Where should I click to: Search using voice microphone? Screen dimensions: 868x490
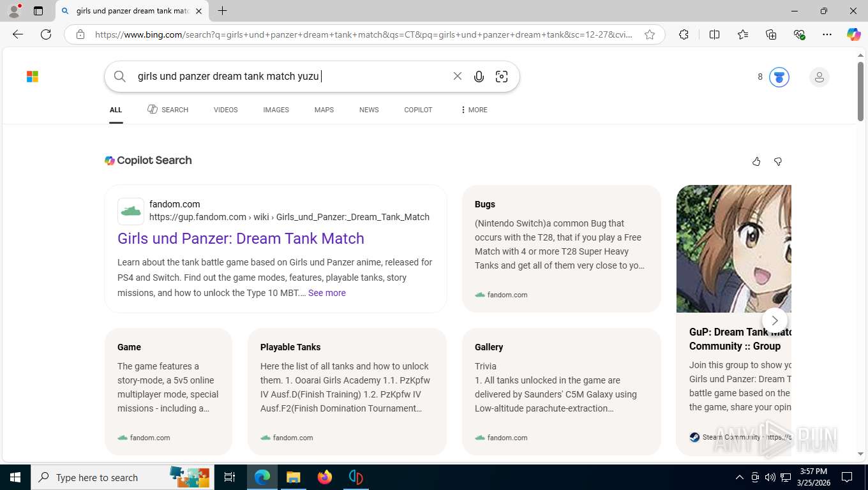point(479,77)
